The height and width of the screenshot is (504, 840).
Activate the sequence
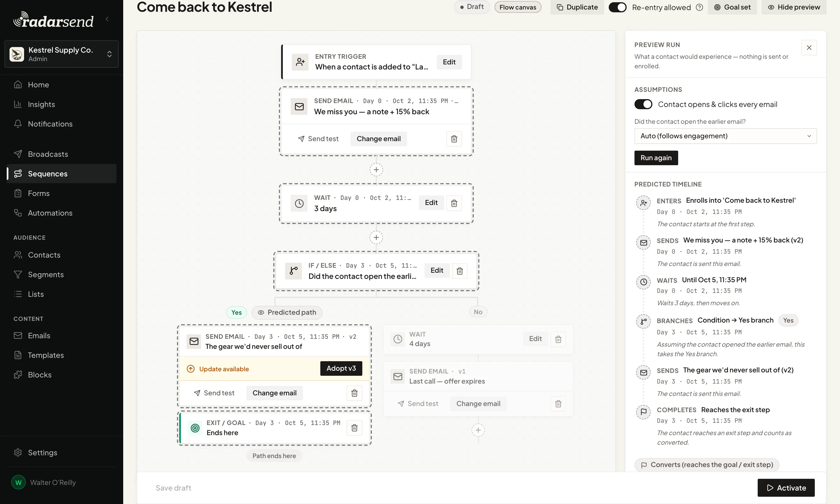tap(786, 488)
